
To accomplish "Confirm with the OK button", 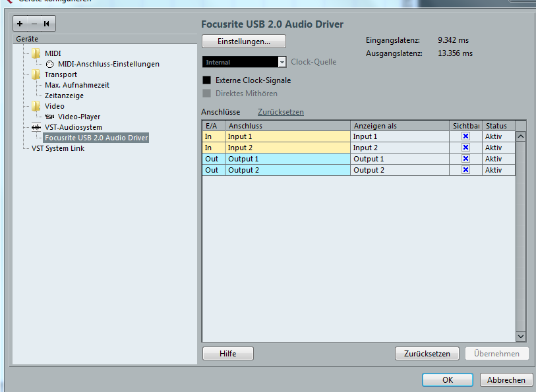I will pos(448,379).
